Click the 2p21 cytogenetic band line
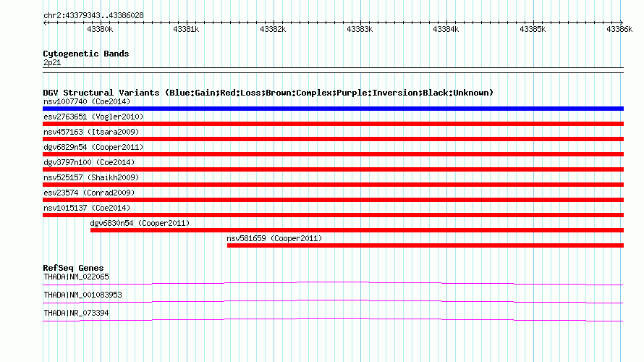The image size is (644, 362). coord(333,70)
